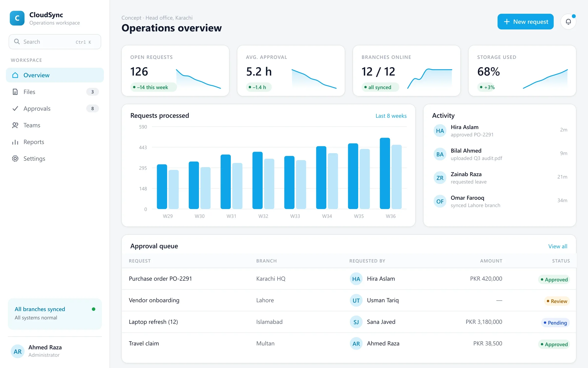Open the Avg. Approval stat card
The height and width of the screenshot is (368, 588).
click(291, 71)
